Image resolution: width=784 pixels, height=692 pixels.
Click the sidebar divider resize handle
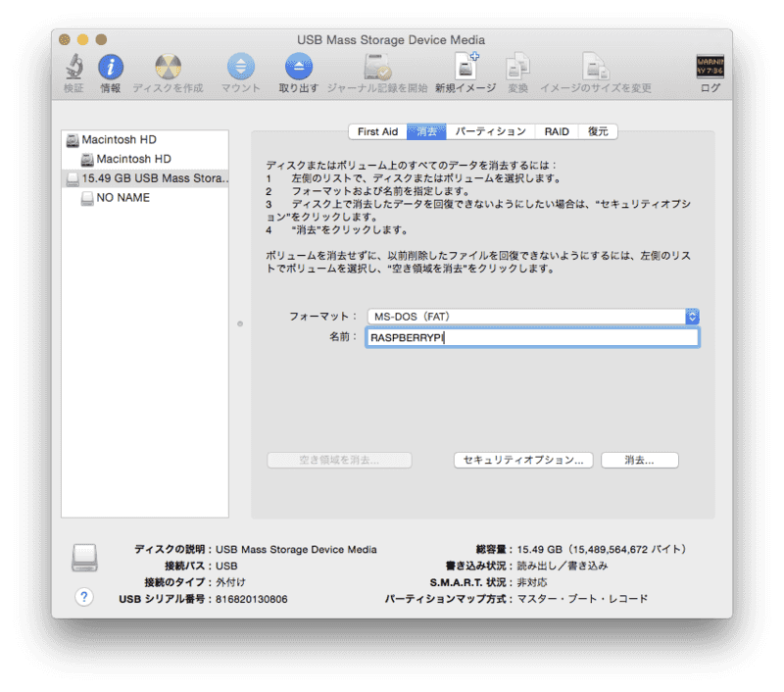pos(240,321)
